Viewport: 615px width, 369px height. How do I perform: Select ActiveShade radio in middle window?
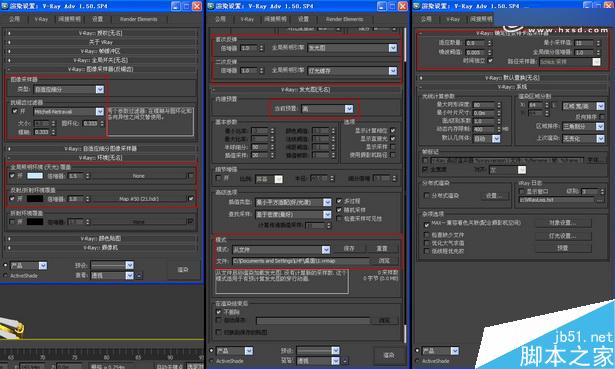[212, 361]
